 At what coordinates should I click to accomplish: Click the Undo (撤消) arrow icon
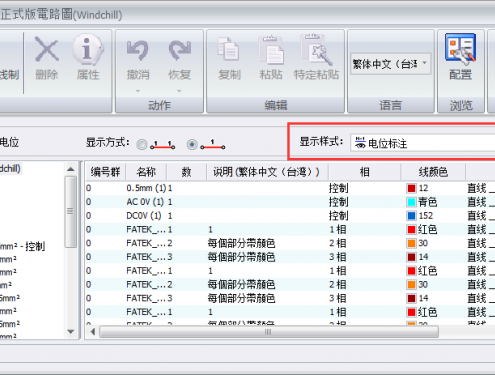tap(137, 50)
